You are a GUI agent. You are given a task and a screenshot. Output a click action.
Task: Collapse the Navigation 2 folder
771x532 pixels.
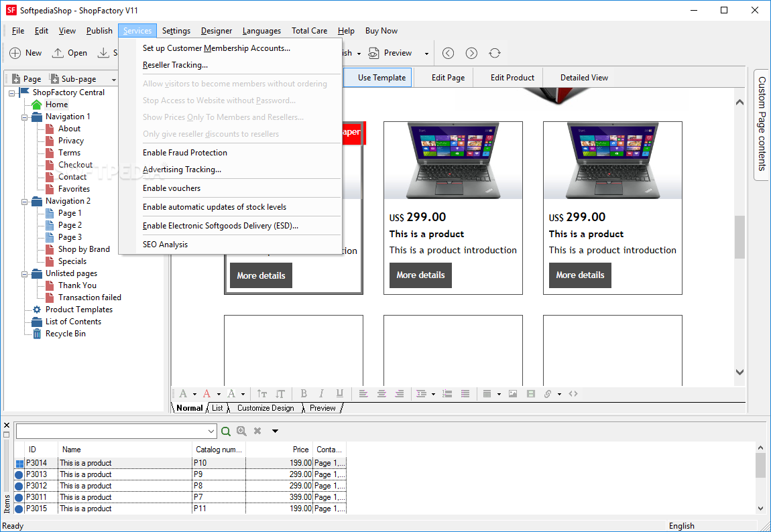coord(24,202)
